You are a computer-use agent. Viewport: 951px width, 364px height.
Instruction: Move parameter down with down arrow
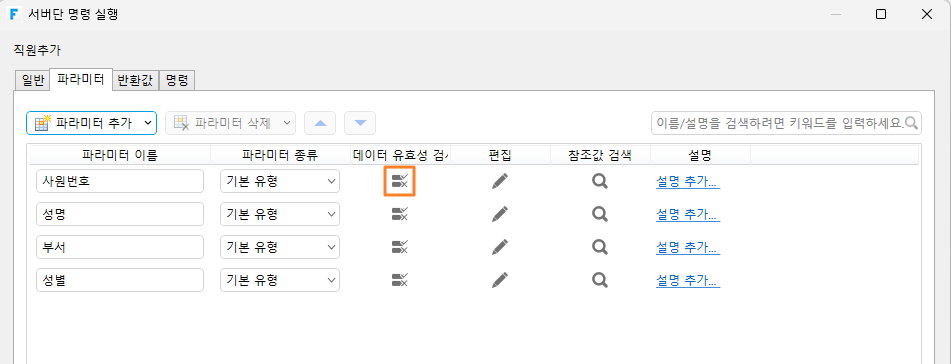coord(360,123)
